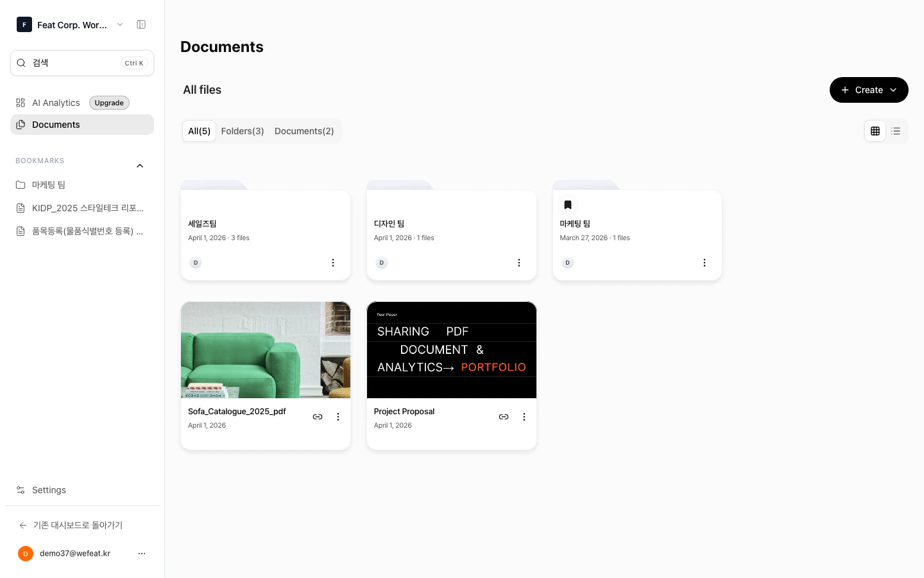Click document icon of 품목등록 bookmark
The image size is (924, 578).
point(21,231)
